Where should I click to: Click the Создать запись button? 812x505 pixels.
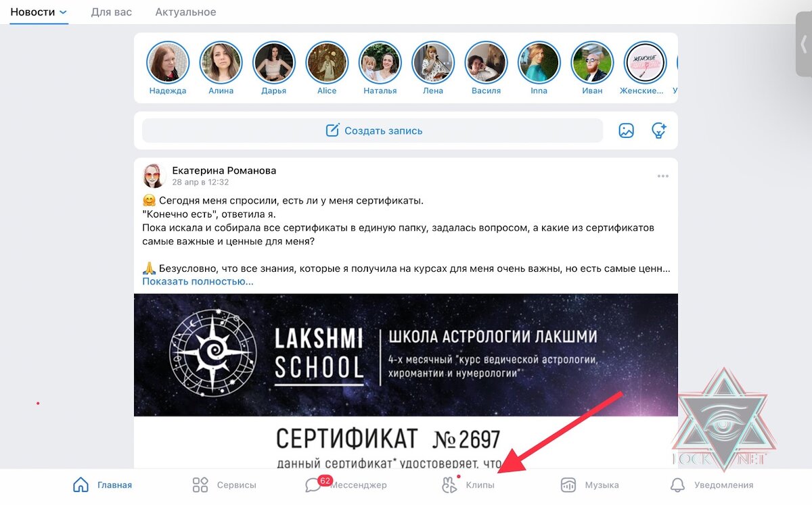(372, 130)
